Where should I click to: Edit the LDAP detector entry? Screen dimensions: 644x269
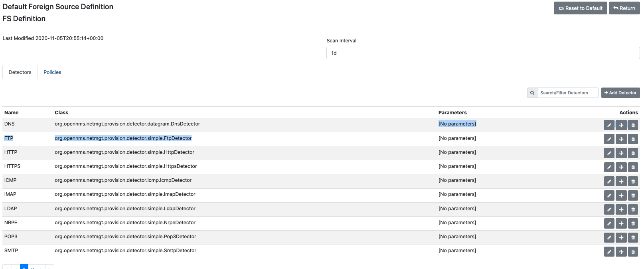click(609, 209)
